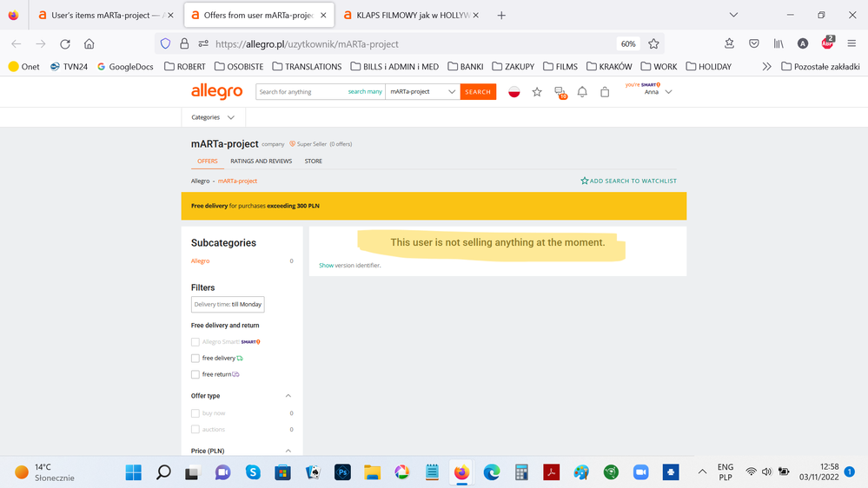Click the Polish flag language icon
Screen dimensions: 868x488
pyautogui.click(x=514, y=92)
